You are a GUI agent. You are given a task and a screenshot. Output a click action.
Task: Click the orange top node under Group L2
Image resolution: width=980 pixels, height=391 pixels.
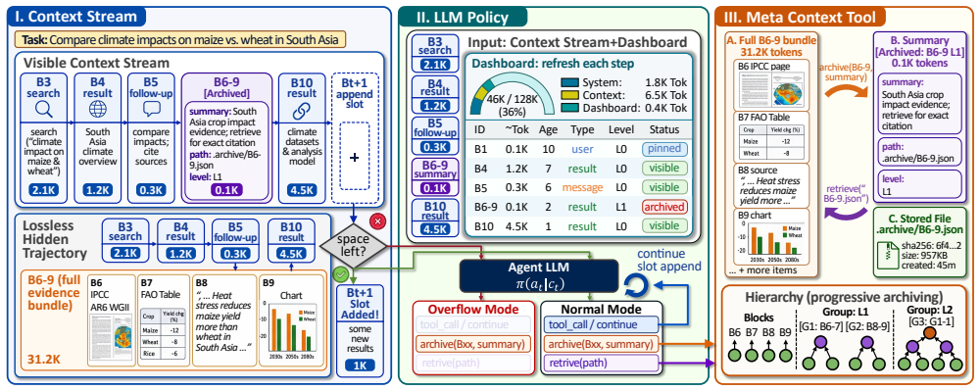pos(931,334)
